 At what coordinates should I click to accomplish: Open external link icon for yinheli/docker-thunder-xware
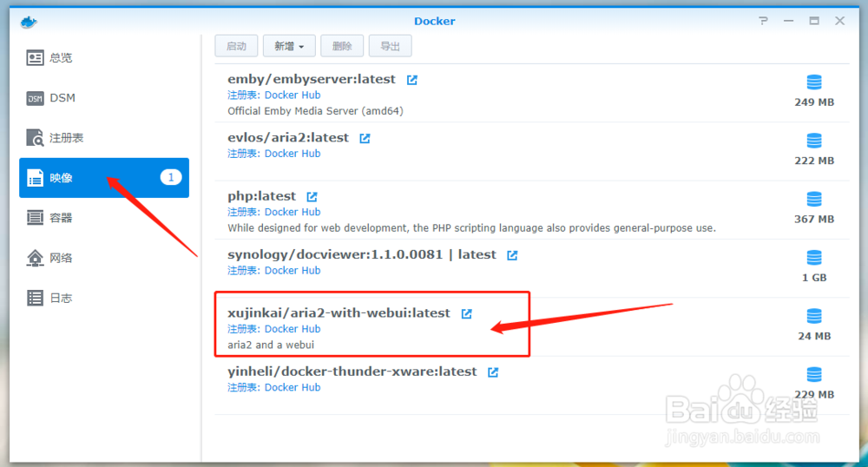493,372
